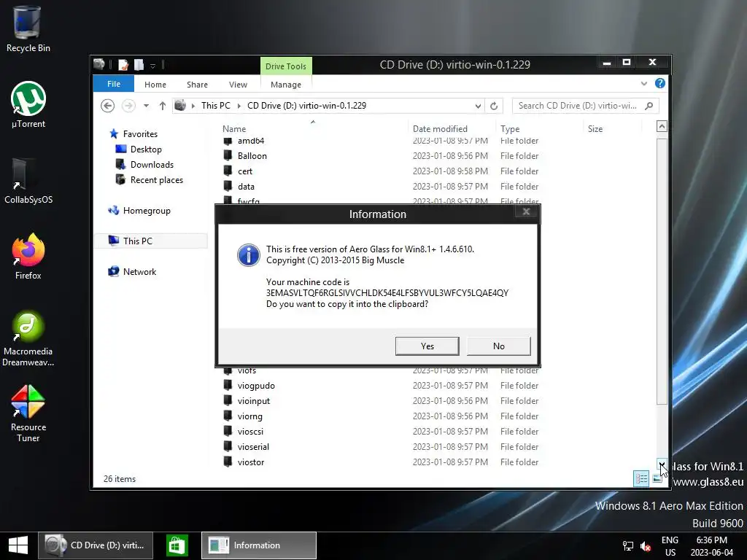Select the Drive Tools contextual tab
The image size is (747, 560).
pyautogui.click(x=286, y=66)
